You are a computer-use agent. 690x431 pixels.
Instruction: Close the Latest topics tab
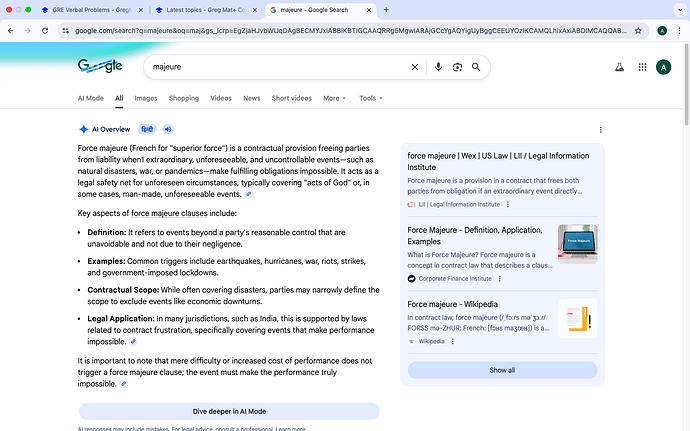point(255,10)
